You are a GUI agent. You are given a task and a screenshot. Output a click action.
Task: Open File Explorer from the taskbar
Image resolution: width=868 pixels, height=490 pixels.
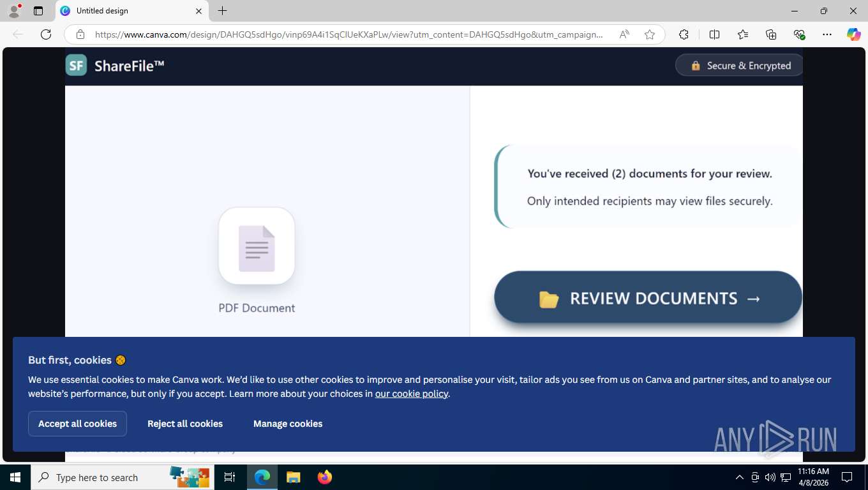(x=293, y=477)
